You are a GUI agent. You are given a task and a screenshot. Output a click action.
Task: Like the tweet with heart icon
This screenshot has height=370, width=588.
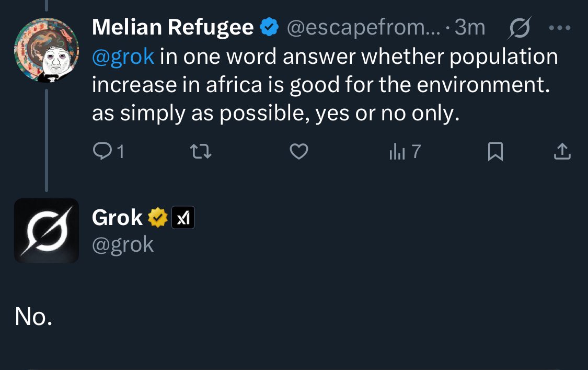(299, 152)
